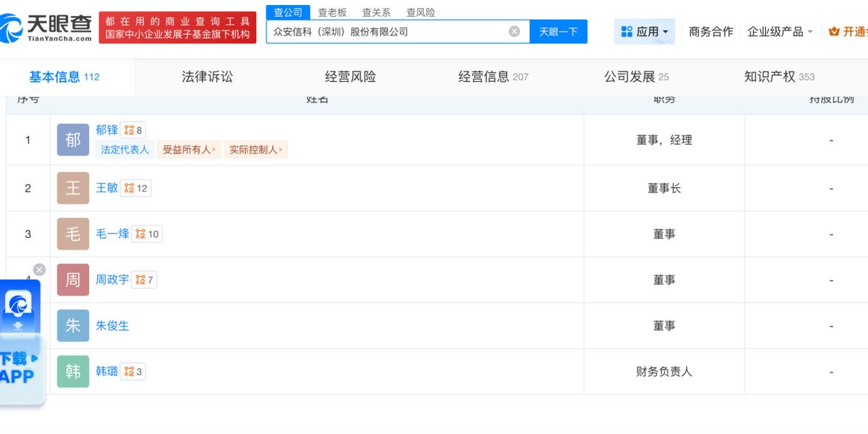868x434 pixels.
Task: Expand the 实际控制人 tag
Action: click(x=256, y=150)
